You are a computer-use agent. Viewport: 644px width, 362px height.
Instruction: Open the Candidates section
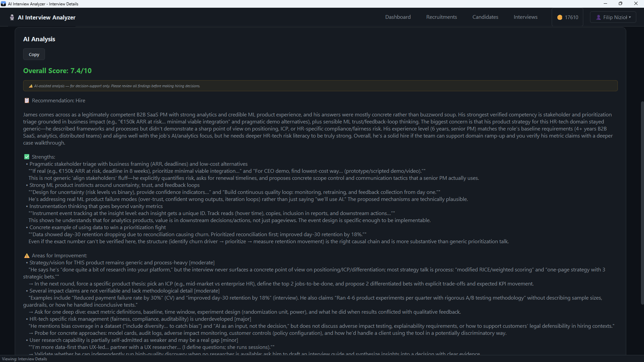pyautogui.click(x=485, y=17)
